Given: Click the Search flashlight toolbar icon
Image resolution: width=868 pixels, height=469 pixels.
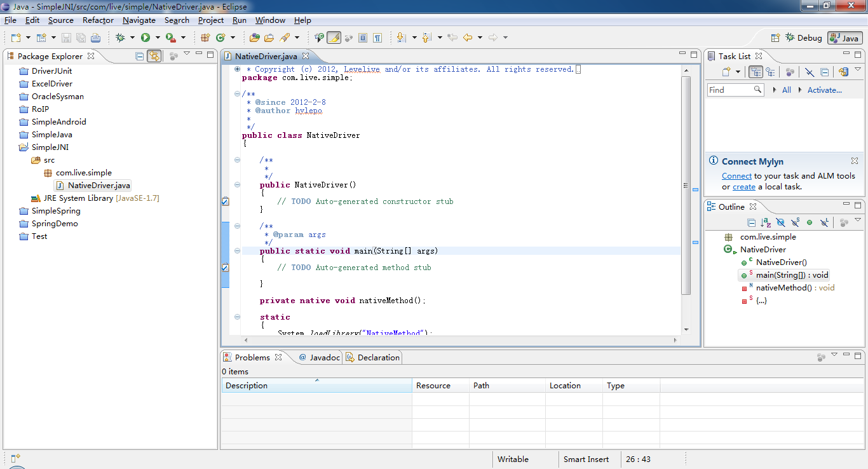Looking at the screenshot, I should point(285,38).
